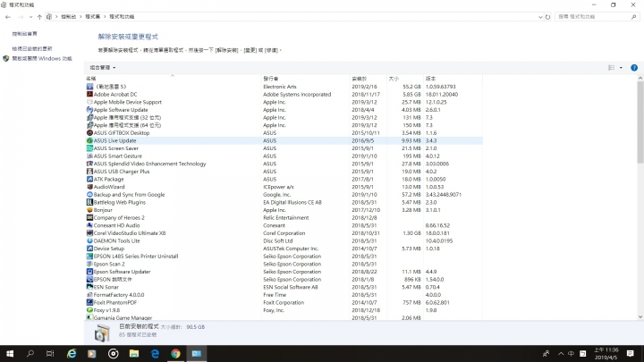This screenshot has width=644, height=362.
Task: Click the ASUS Smart Gesture icon
Action: tap(89, 156)
